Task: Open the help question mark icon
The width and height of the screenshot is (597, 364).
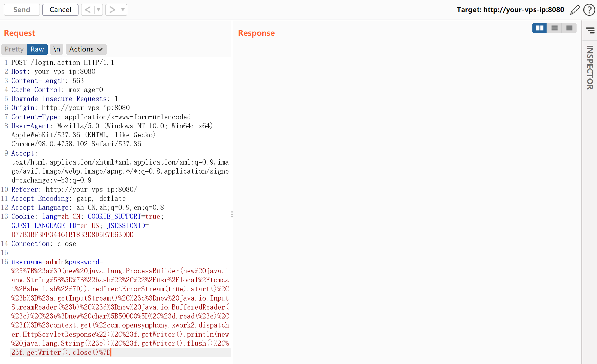Action: coord(589,10)
